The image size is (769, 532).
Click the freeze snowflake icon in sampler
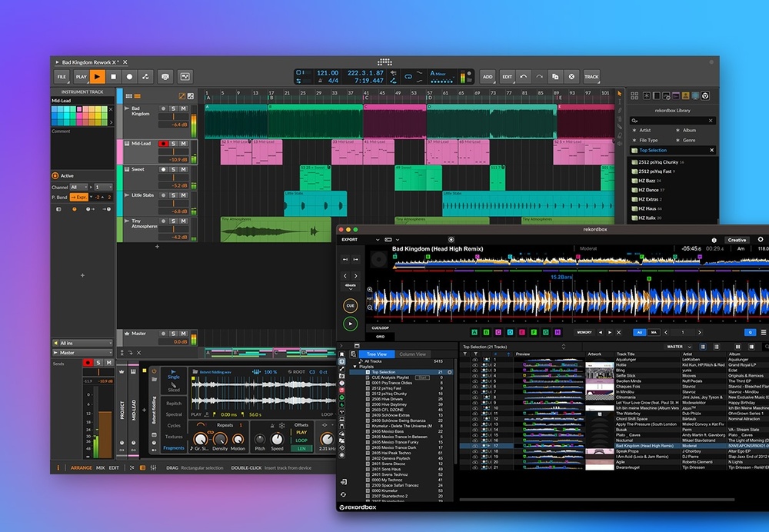click(282, 425)
